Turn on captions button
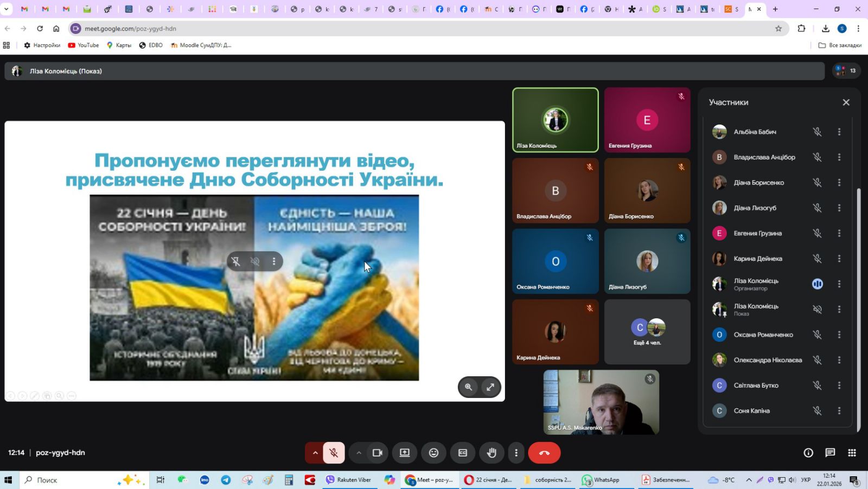 coord(463,453)
